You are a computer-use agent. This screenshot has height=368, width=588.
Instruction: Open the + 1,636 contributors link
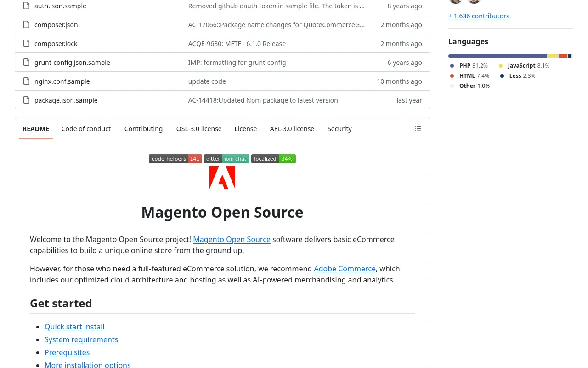(479, 16)
